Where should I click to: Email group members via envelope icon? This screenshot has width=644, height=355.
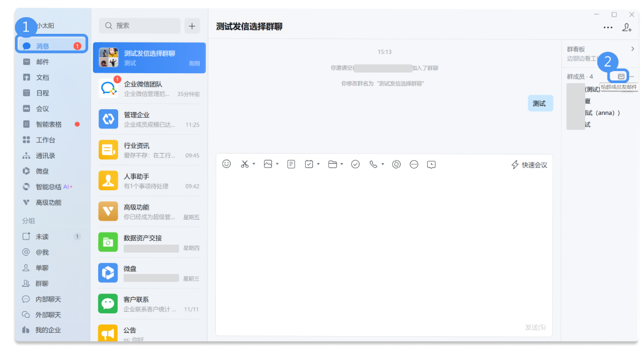621,76
